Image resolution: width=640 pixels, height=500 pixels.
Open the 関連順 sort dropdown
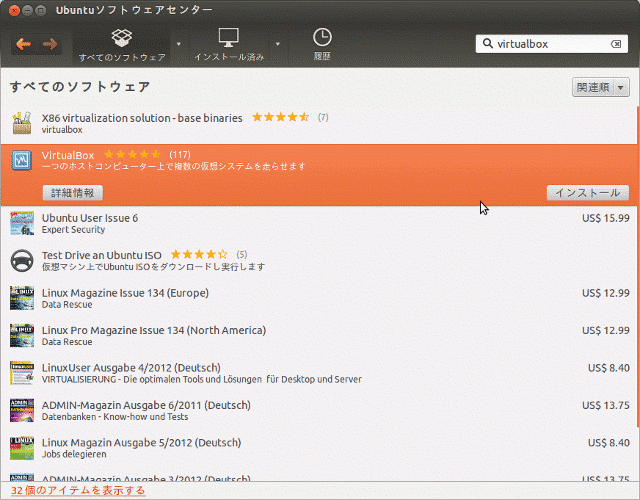coord(600,87)
